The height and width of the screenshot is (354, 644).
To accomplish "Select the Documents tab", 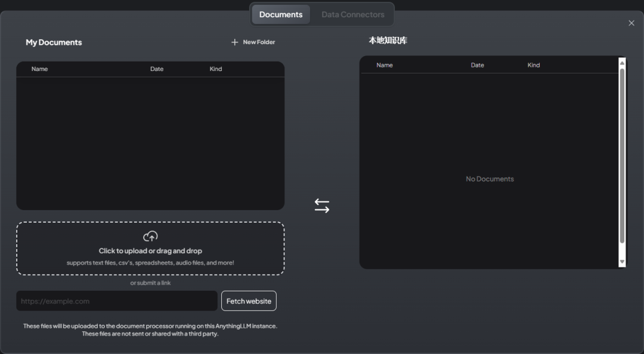I will point(281,14).
